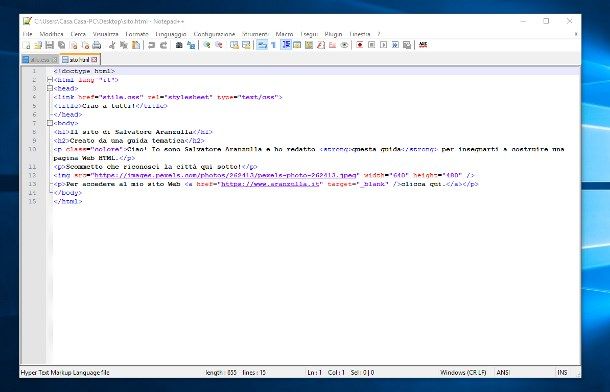The image size is (610, 392).
Task: Open the Formato menu
Action: tap(137, 34)
